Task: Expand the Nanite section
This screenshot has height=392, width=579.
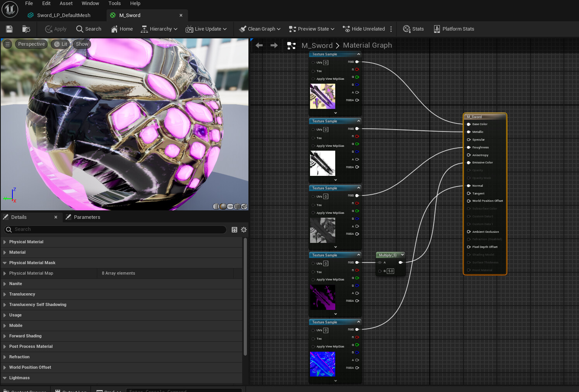Action: (5, 284)
